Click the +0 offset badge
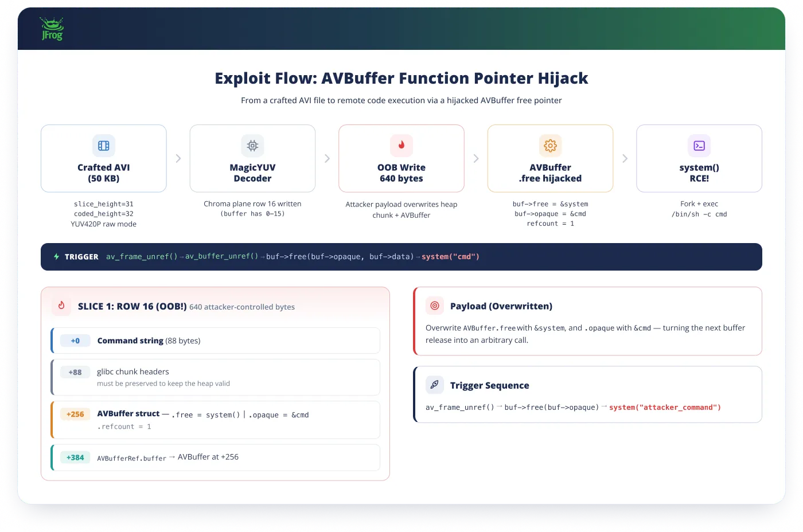This screenshot has height=532, width=803. pyautogui.click(x=75, y=341)
